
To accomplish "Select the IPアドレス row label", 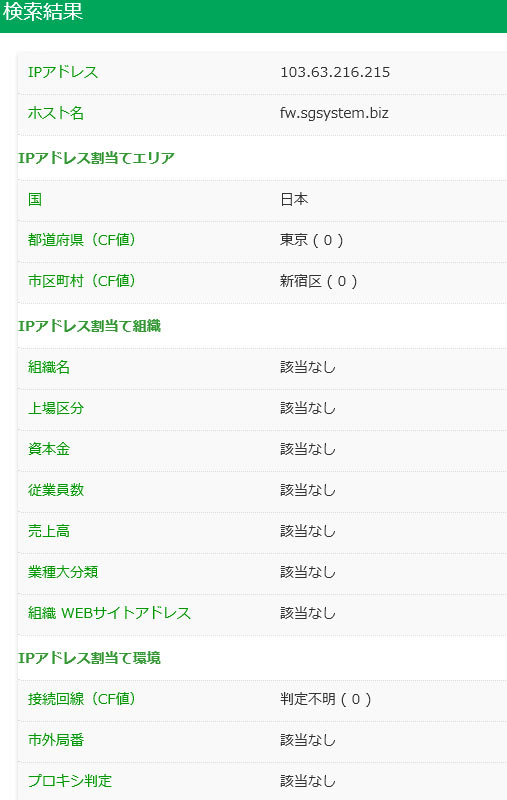I will click(63, 72).
